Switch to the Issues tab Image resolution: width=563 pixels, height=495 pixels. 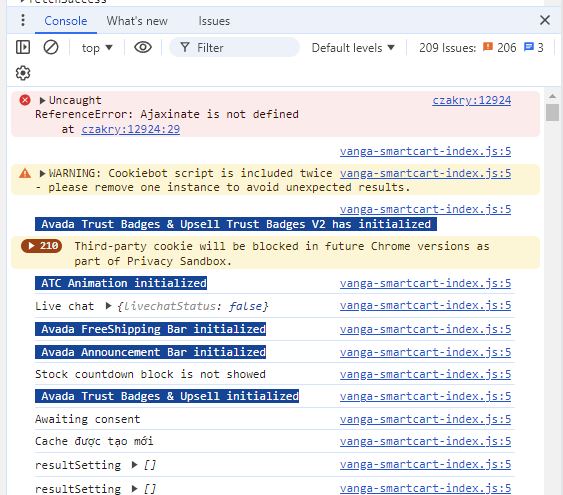[214, 21]
